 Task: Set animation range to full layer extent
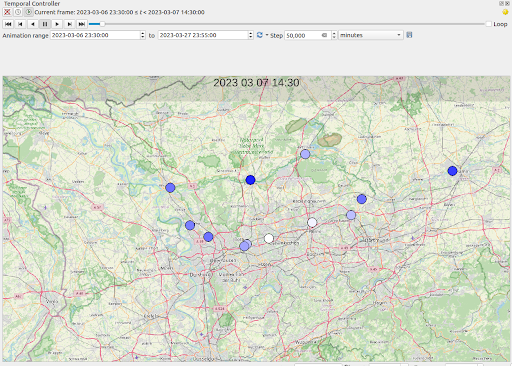pyautogui.click(x=260, y=35)
